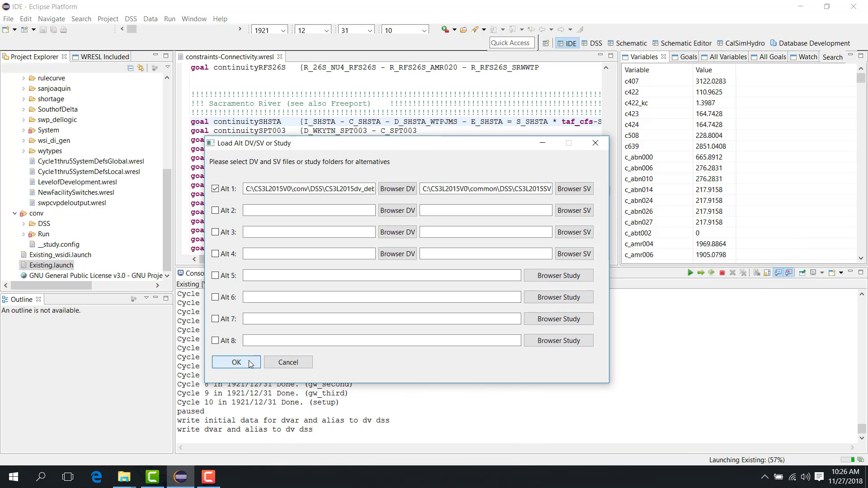Screen dimensions: 868x488
Task: Click the red Stop/Terminate icon in console toolbar
Action: point(722,272)
